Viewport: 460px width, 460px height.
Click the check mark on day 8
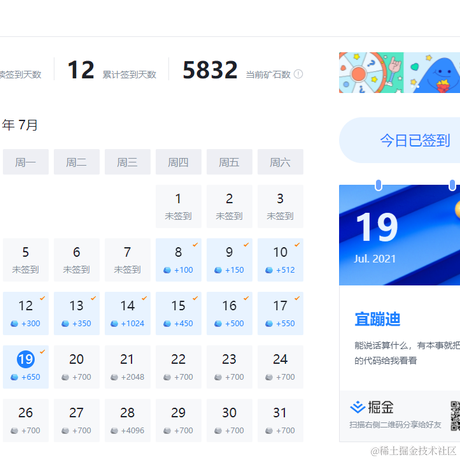195,245
